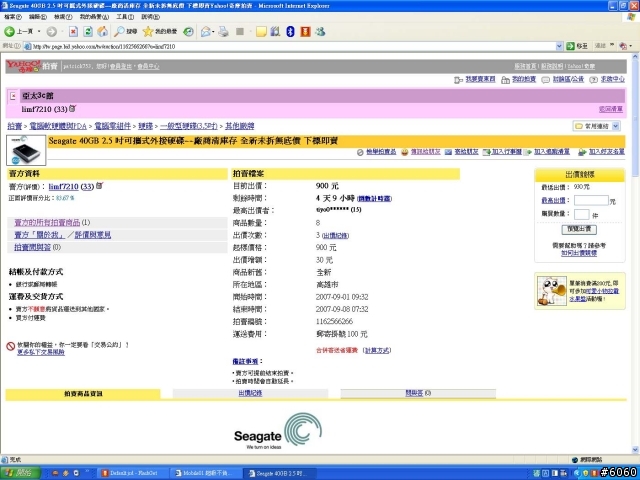Screen dimensions: 640x480
Task: Click the grey Forward arrow button
Action: 51,31
